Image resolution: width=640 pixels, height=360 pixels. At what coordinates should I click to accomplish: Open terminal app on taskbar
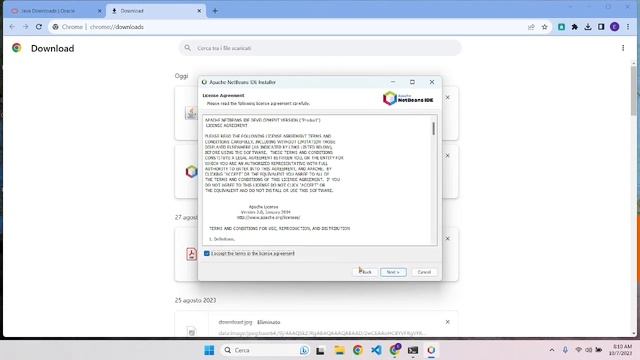pyautogui.click(x=413, y=350)
